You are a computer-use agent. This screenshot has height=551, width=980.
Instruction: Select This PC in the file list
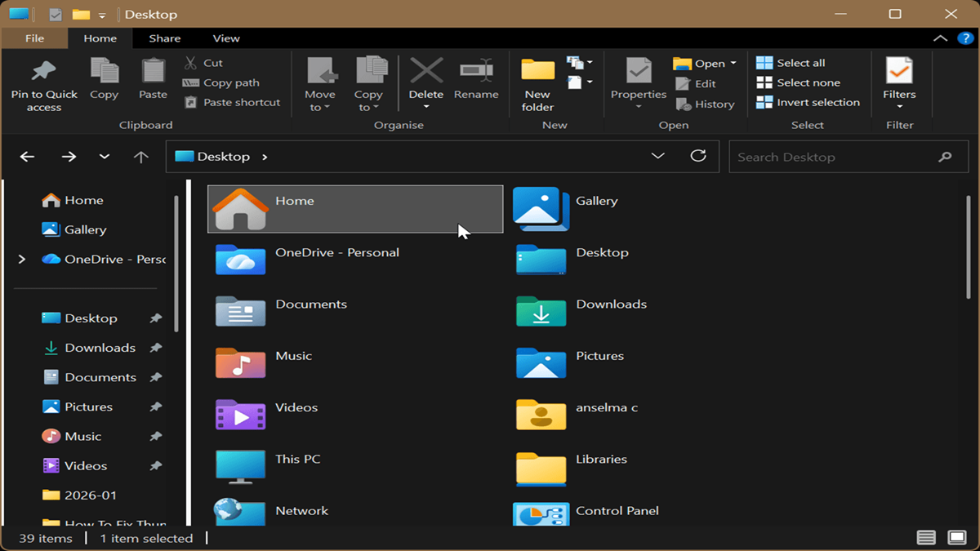[x=356, y=467]
